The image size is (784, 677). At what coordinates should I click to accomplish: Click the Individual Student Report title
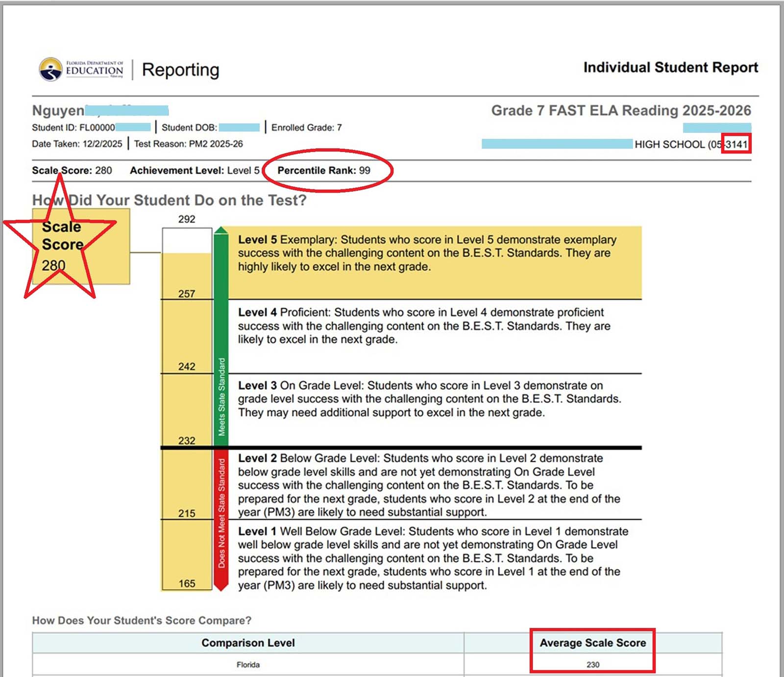click(670, 68)
